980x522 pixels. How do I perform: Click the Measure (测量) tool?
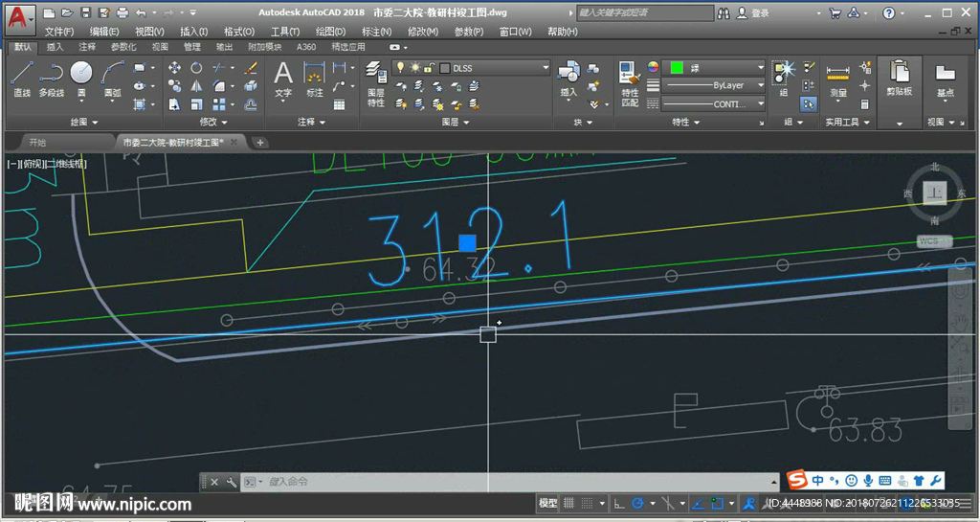tap(837, 79)
